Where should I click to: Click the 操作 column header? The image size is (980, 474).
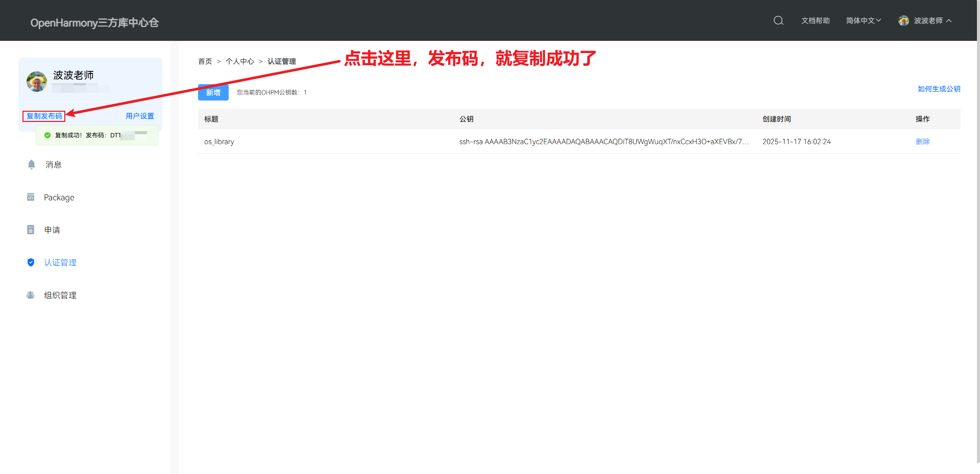[923, 119]
